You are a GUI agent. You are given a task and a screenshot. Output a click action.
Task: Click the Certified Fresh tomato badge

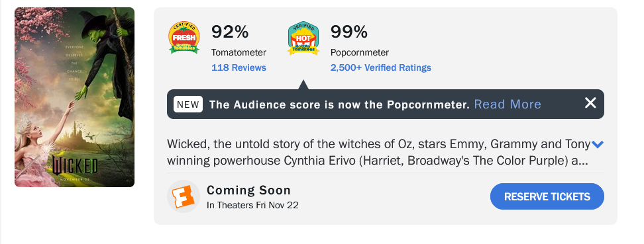184,38
